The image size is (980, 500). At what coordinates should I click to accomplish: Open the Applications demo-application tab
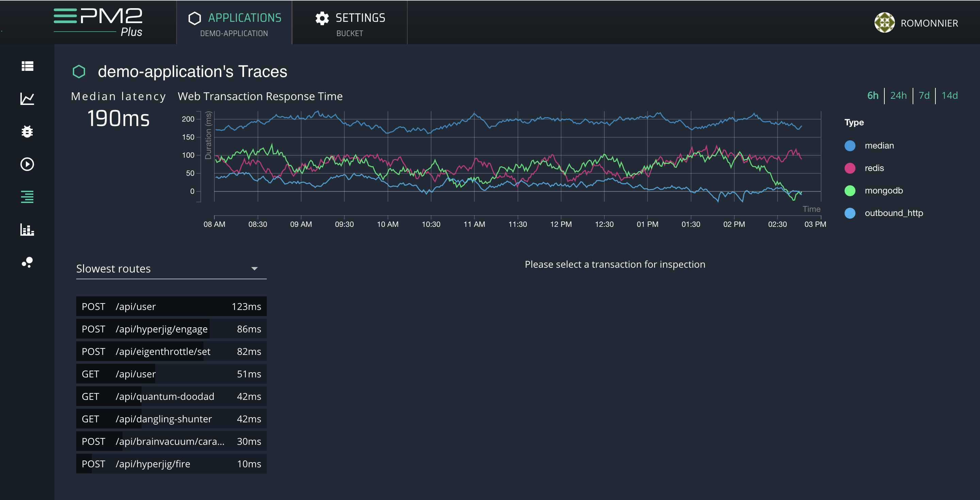[x=234, y=22]
